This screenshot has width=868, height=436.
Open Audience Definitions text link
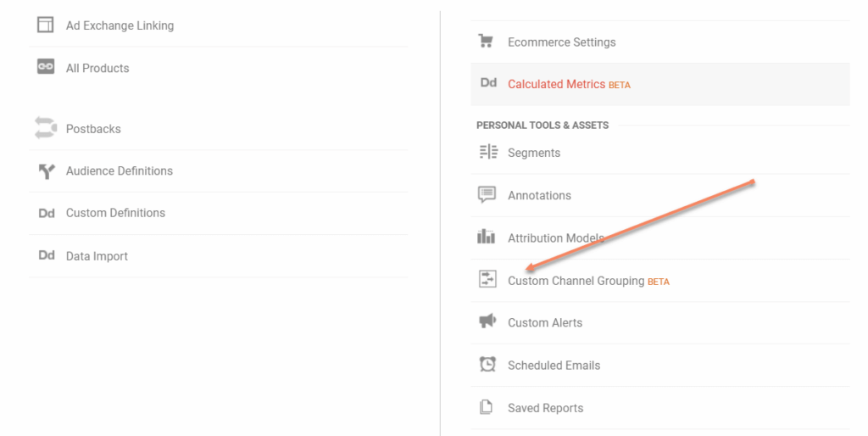click(120, 171)
